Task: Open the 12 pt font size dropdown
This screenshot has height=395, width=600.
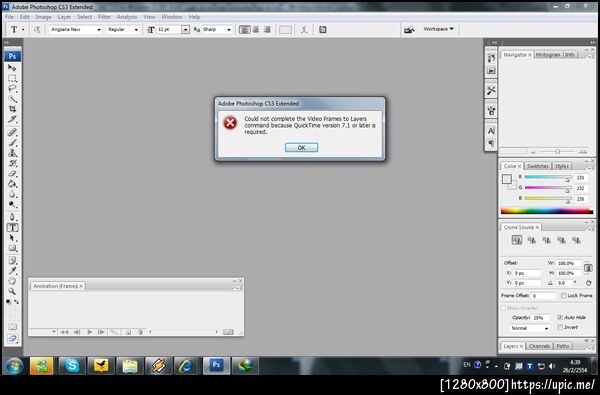Action: (185, 29)
